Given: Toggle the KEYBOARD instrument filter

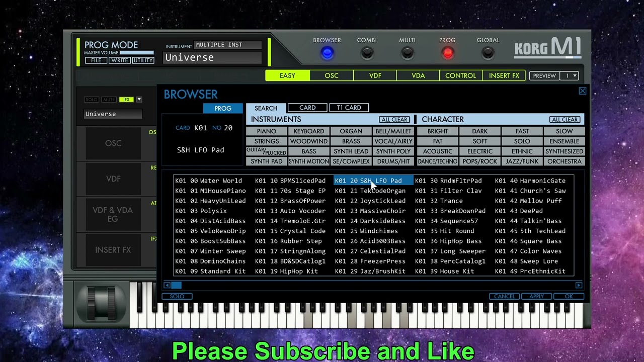Looking at the screenshot, I should tap(308, 131).
